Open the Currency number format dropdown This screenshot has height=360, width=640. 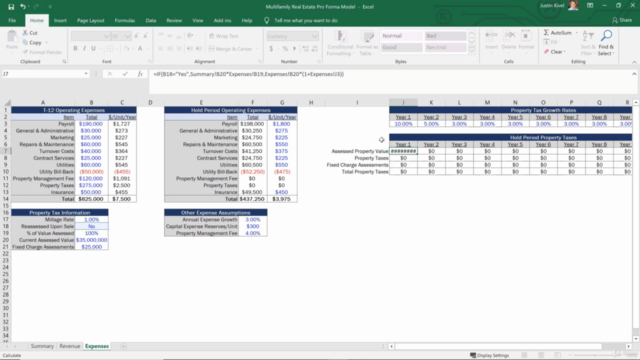(x=315, y=36)
